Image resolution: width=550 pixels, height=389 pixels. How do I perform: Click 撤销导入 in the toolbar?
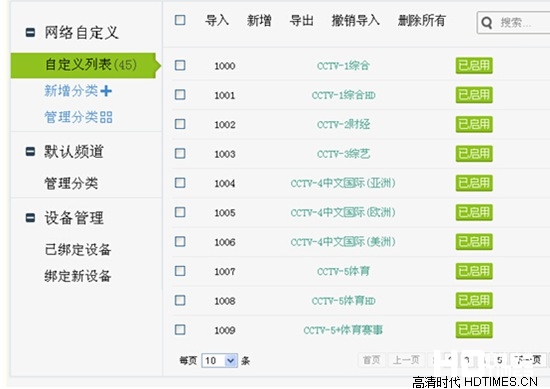pos(356,20)
